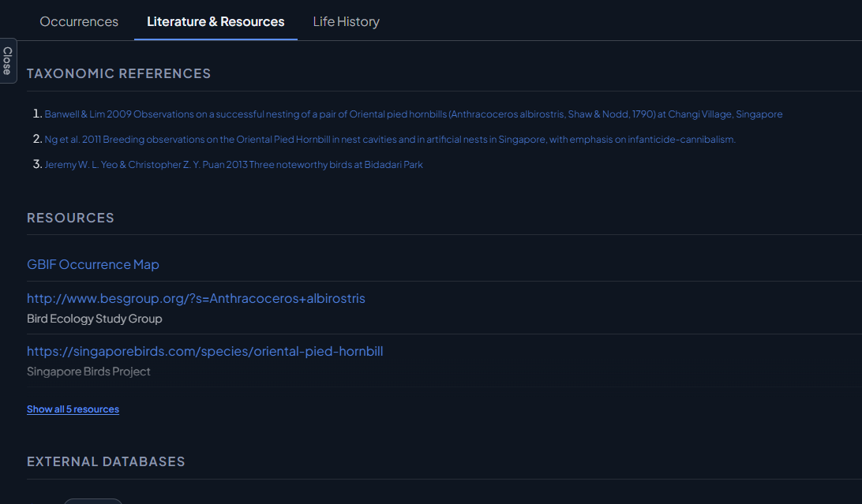Open the Life History tab
Image resolution: width=862 pixels, height=504 pixels.
pyautogui.click(x=346, y=21)
